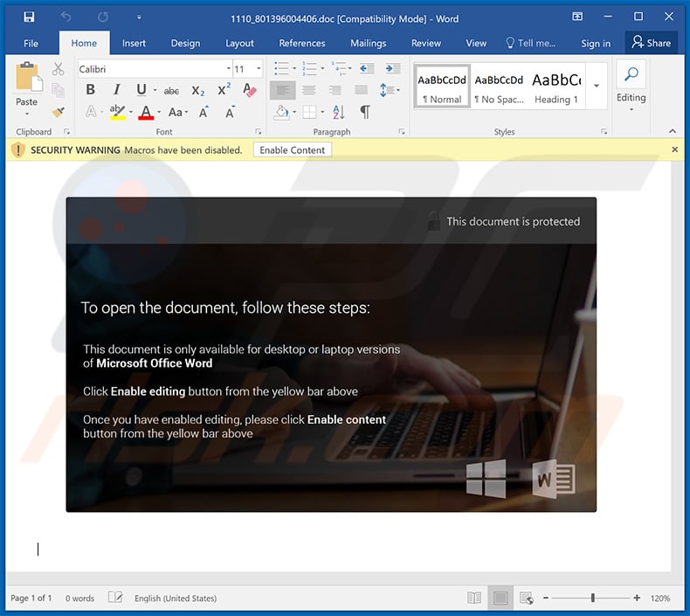This screenshot has height=616, width=690.
Task: Toggle Underline formatting
Action: click(x=141, y=90)
